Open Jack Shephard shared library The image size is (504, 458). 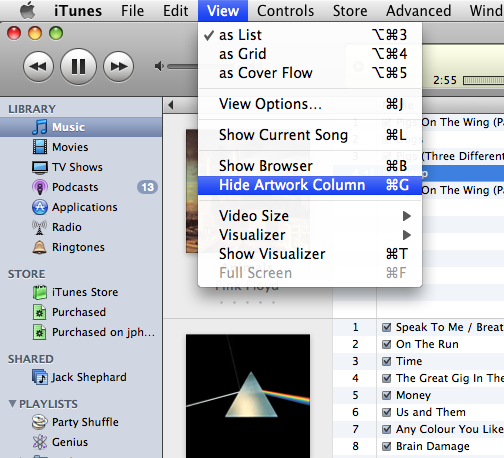pyautogui.click(x=81, y=377)
